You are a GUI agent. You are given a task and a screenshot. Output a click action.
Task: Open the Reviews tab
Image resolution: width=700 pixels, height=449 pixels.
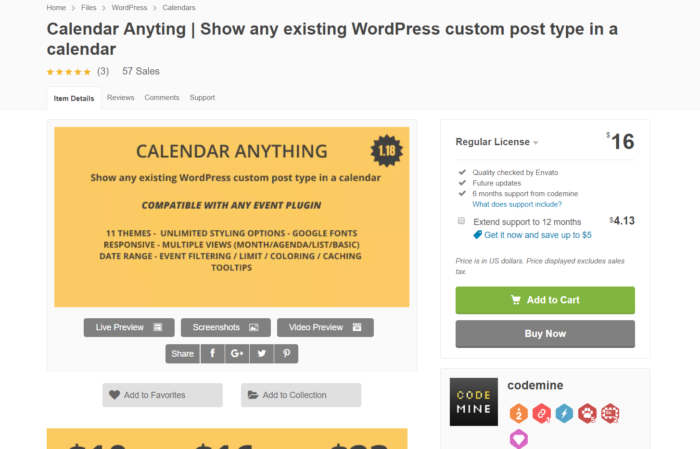[121, 97]
